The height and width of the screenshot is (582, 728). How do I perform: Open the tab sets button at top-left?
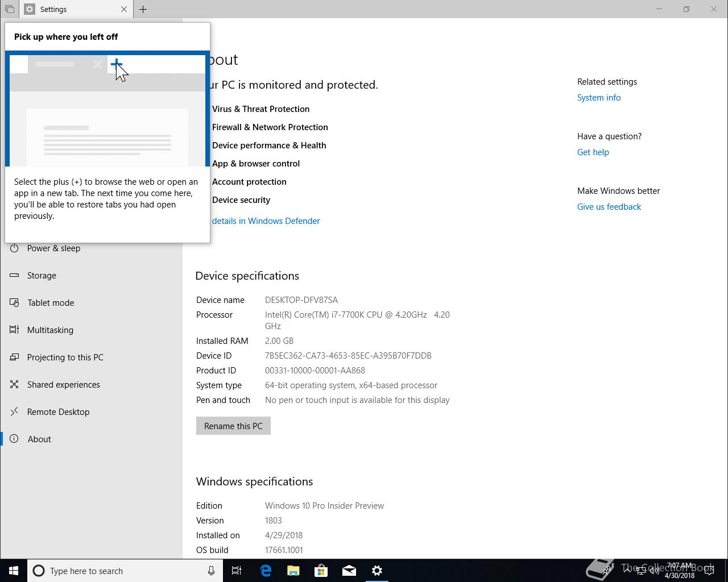(9, 9)
